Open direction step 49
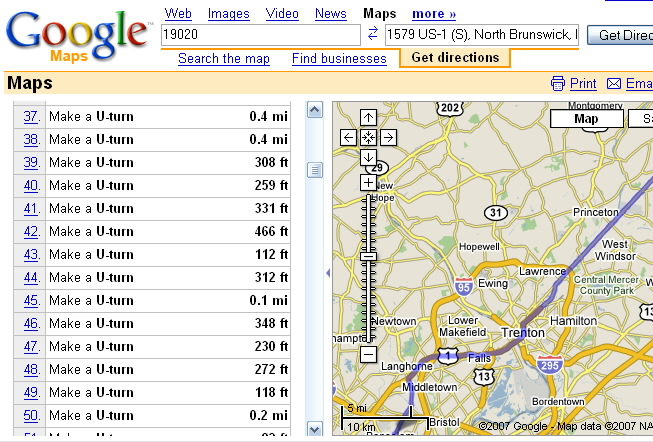653x442 pixels. click(x=31, y=392)
